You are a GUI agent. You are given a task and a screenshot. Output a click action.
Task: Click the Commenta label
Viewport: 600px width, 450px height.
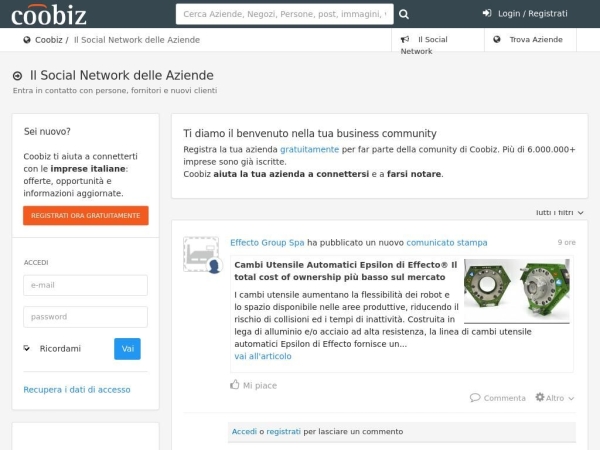pos(504,398)
